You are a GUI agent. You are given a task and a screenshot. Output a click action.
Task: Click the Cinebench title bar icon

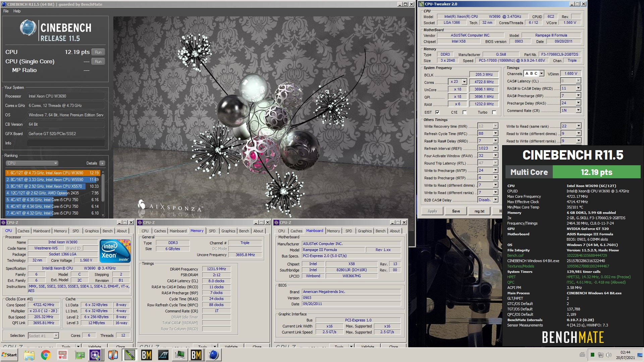(4, 4)
